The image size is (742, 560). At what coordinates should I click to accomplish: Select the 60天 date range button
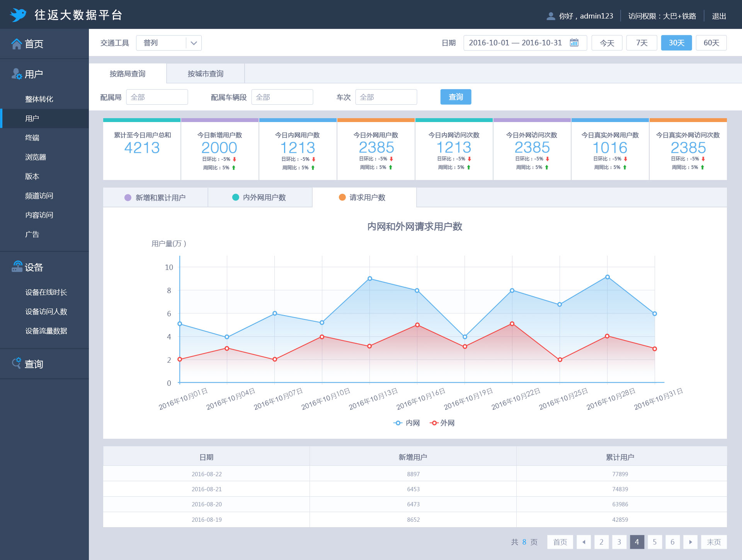click(711, 43)
